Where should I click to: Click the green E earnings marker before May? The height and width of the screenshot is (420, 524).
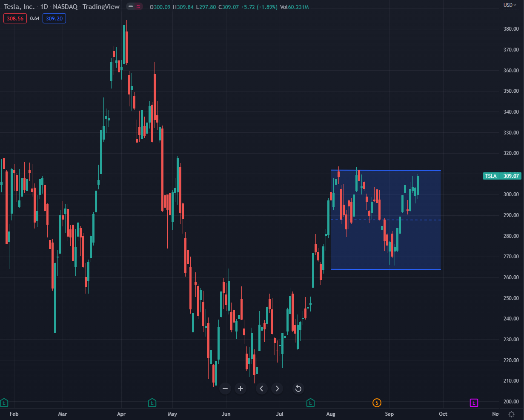152,402
